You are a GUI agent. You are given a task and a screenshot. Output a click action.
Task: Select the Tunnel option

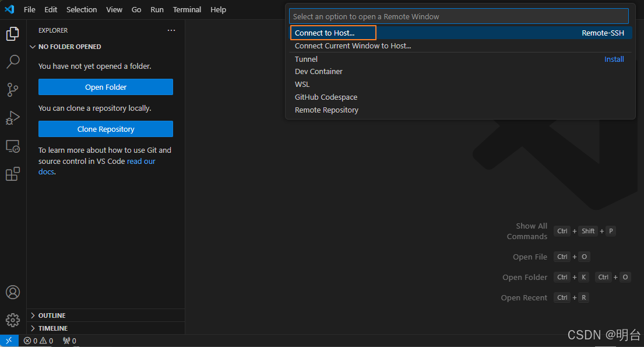point(460,59)
